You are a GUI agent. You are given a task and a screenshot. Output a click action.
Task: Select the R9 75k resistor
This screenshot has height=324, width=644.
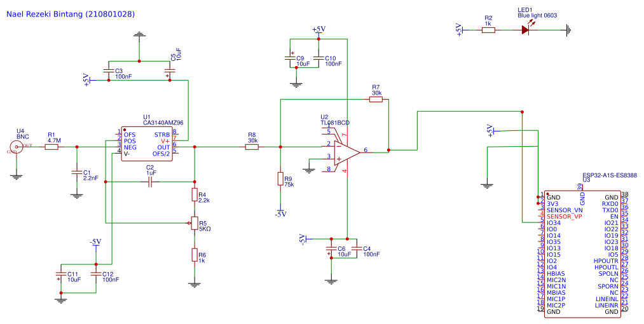point(280,179)
